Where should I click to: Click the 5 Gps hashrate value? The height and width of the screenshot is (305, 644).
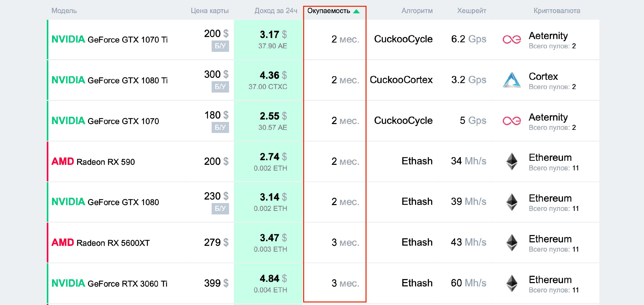click(x=473, y=121)
